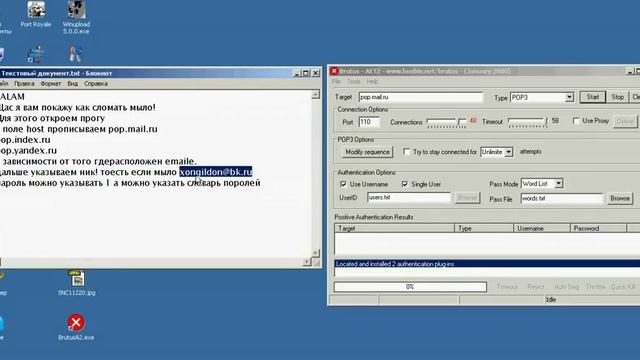This screenshot has height=360, width=640.
Task: Click the pop.yandex.ru line in Notepad
Action: tap(28, 151)
